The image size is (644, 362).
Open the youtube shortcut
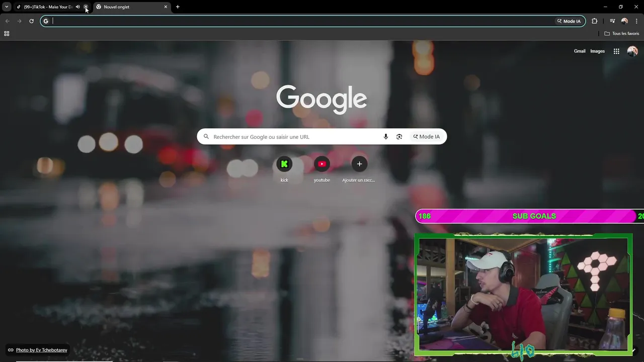(322, 169)
